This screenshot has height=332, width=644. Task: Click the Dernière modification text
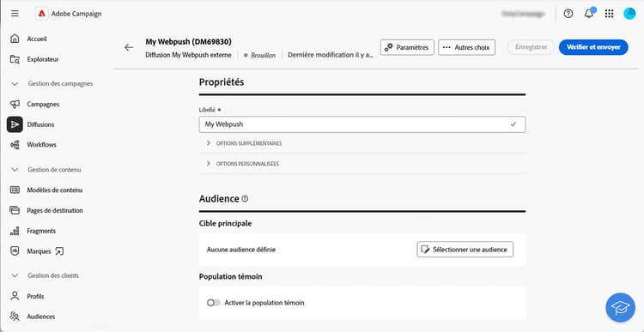pyautogui.click(x=331, y=55)
